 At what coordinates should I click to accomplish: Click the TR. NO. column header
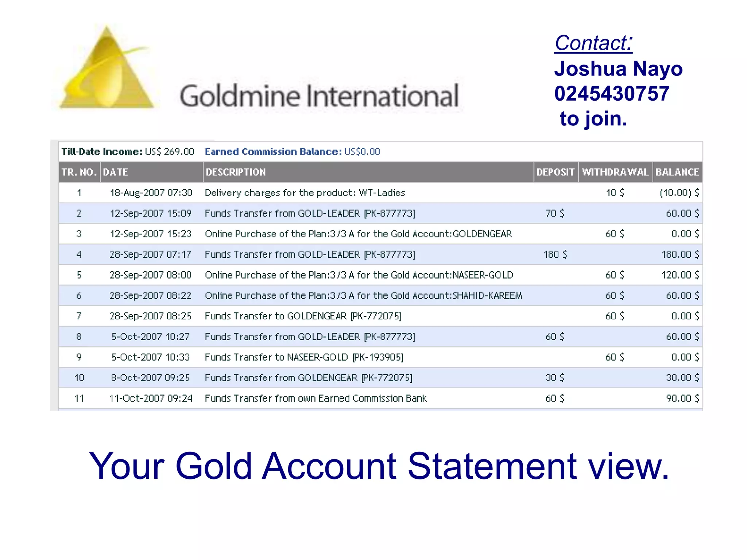(79, 172)
